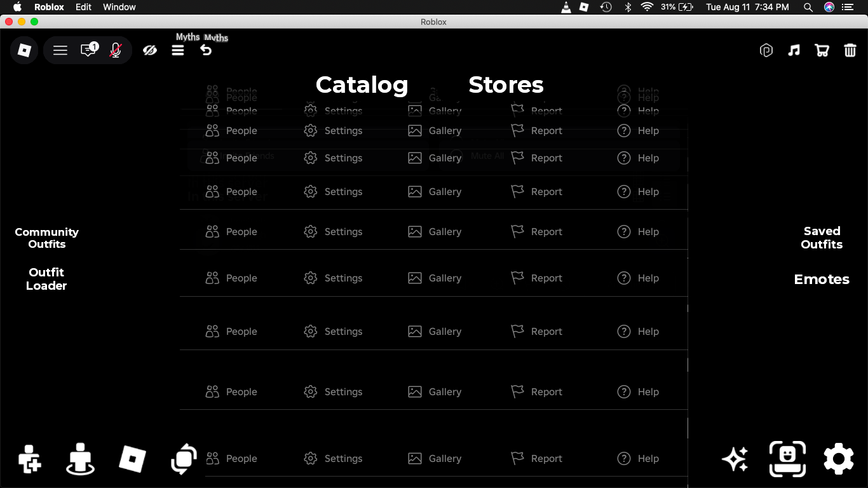Click the add-character plus icon

(x=29, y=458)
